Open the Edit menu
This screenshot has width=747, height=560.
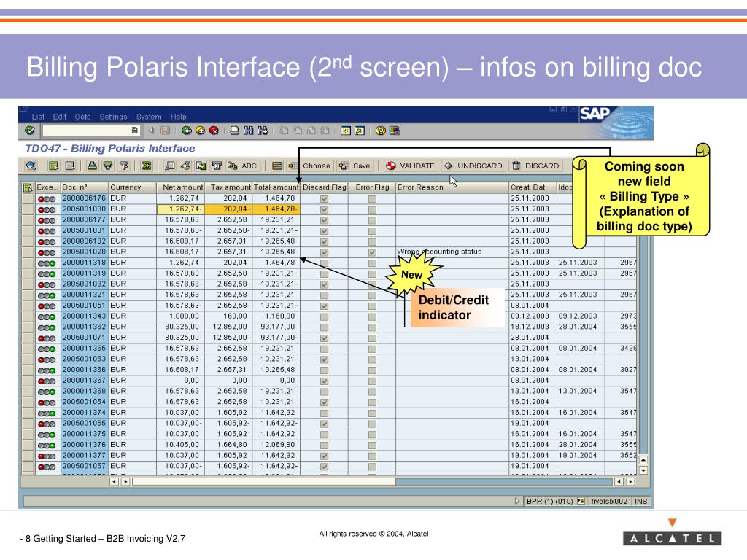(x=60, y=117)
